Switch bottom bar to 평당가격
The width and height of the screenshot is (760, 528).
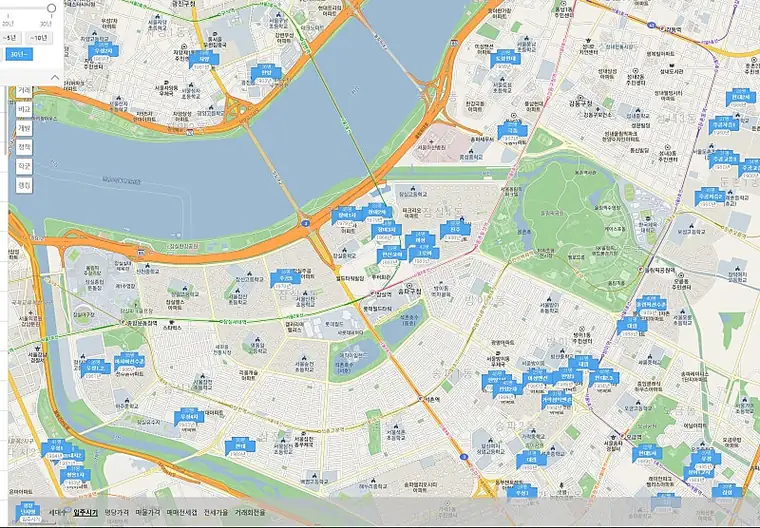tap(117, 512)
